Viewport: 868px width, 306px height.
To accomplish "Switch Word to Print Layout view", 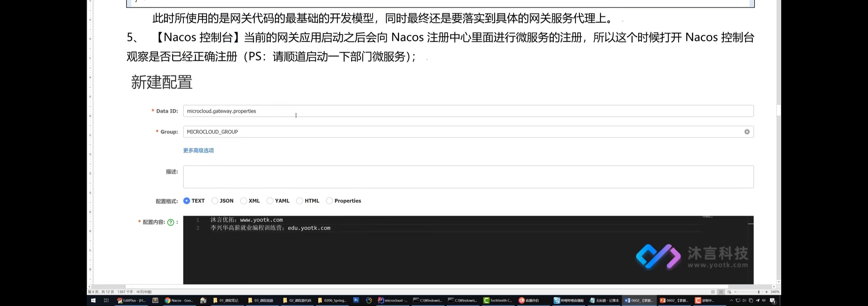I will point(721,292).
